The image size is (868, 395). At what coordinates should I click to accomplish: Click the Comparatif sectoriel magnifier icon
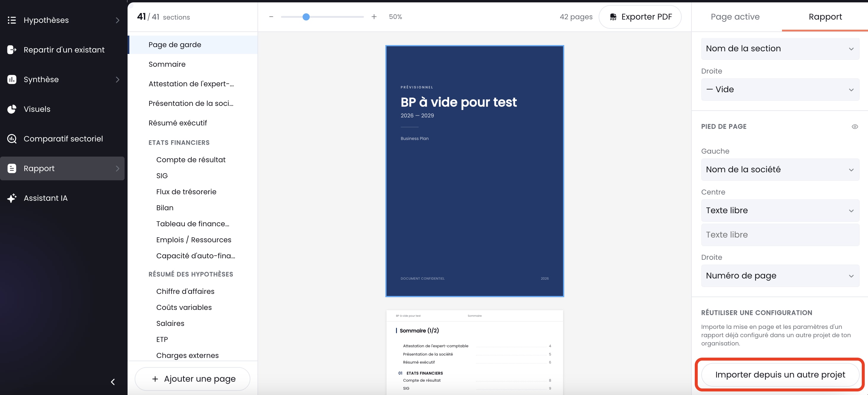pyautogui.click(x=12, y=139)
